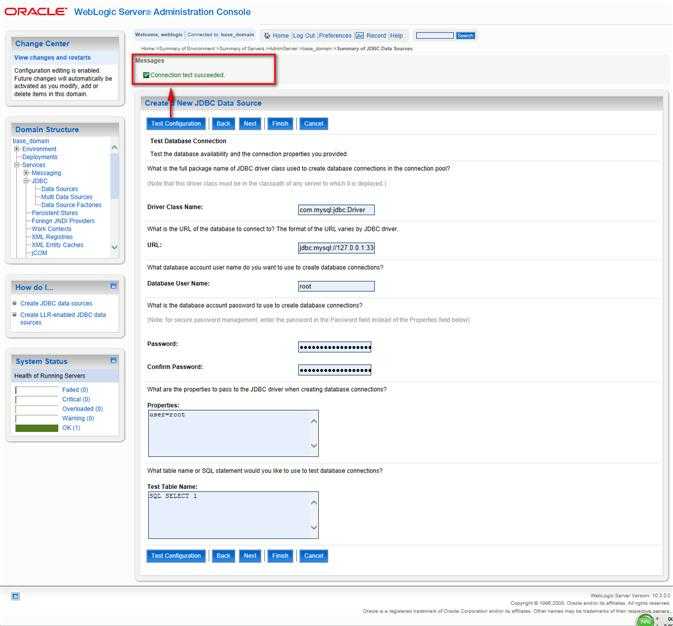Click the bottom Next button
The width and height of the screenshot is (673, 626).
[x=250, y=556]
